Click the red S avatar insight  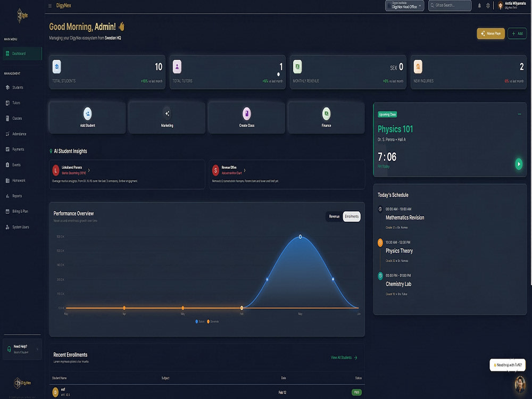point(215,170)
